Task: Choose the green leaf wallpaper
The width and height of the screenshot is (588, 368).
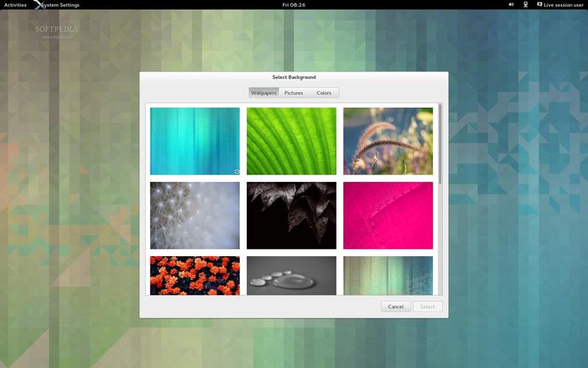Action: 291,141
